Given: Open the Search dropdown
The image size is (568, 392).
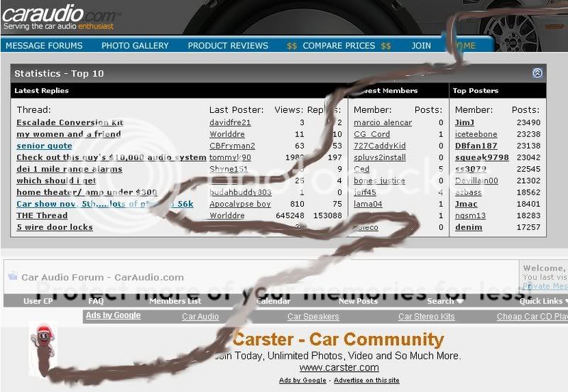Looking at the screenshot, I should tap(445, 301).
